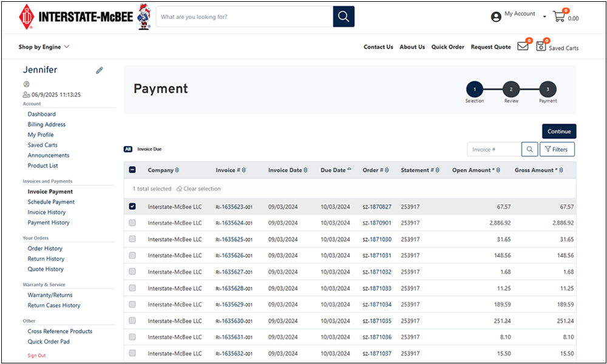
Task: Open the shopping cart icon
Action: pos(559,16)
